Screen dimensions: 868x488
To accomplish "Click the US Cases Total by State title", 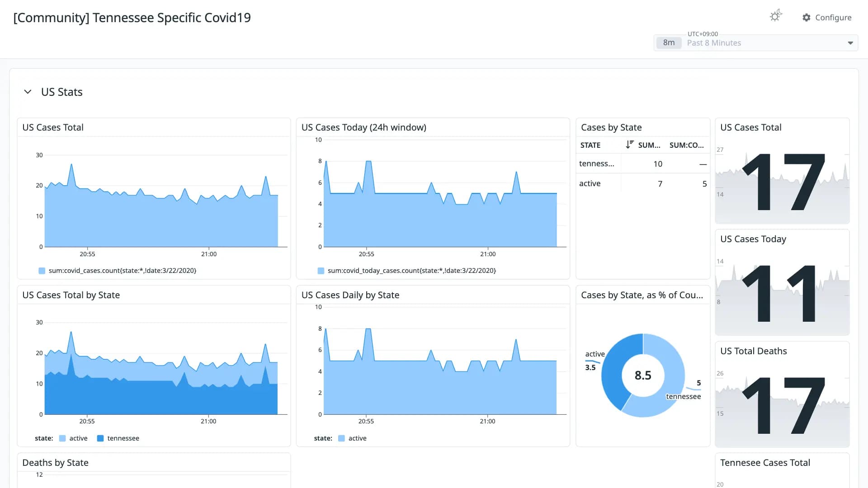I will [71, 295].
